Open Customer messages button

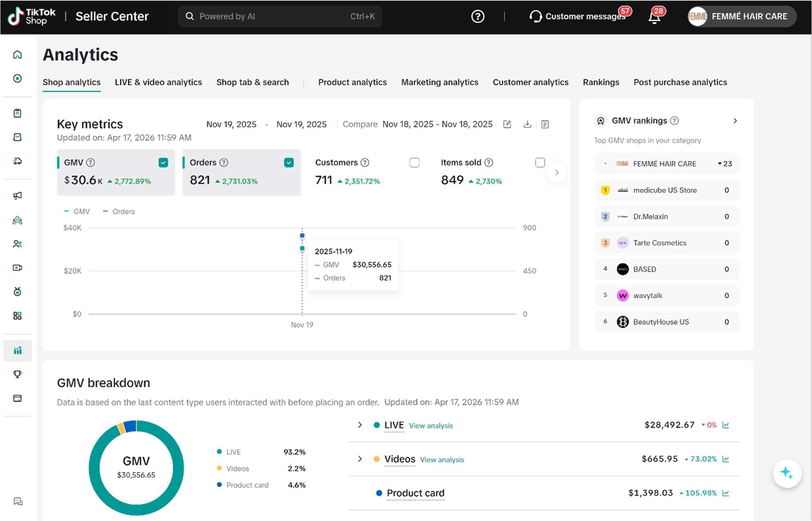point(579,17)
